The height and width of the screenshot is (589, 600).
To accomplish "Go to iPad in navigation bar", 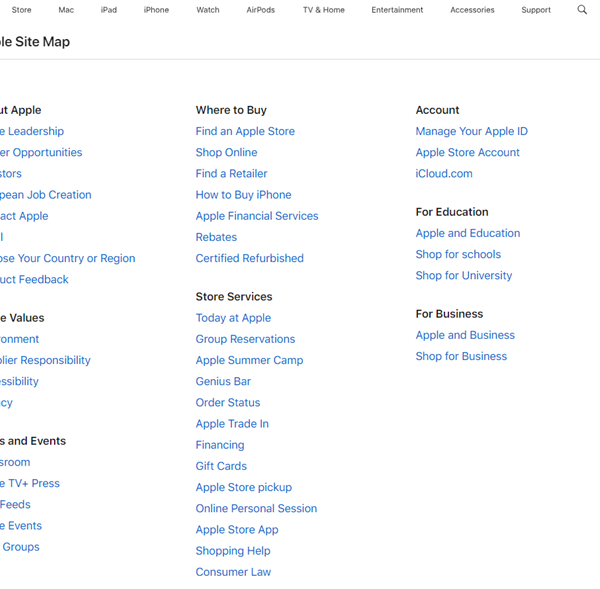I will coord(109,10).
